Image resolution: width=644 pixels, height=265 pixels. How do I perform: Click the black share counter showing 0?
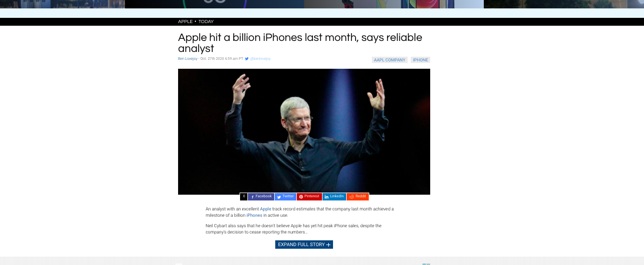[x=244, y=197]
